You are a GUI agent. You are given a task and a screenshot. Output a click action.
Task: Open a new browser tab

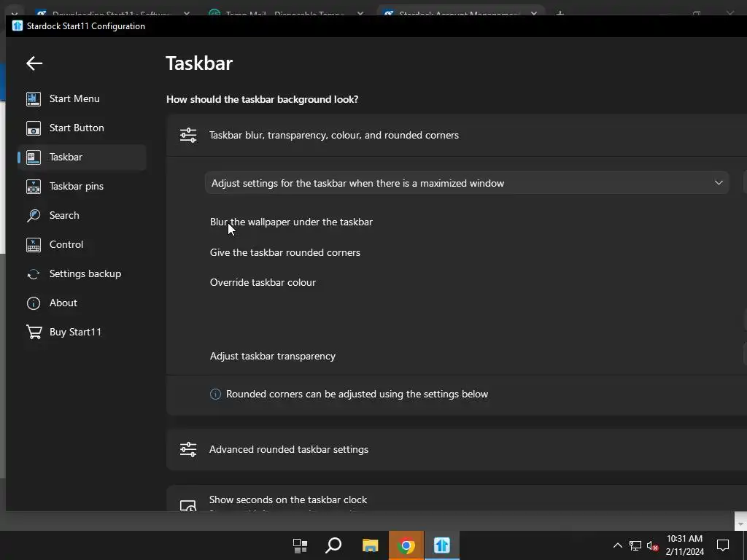560,13
